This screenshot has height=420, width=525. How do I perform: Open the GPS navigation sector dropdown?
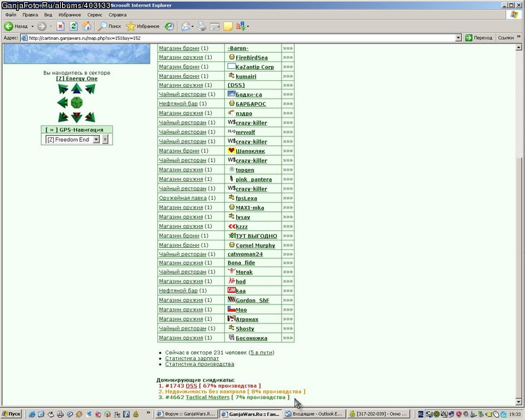73,139
